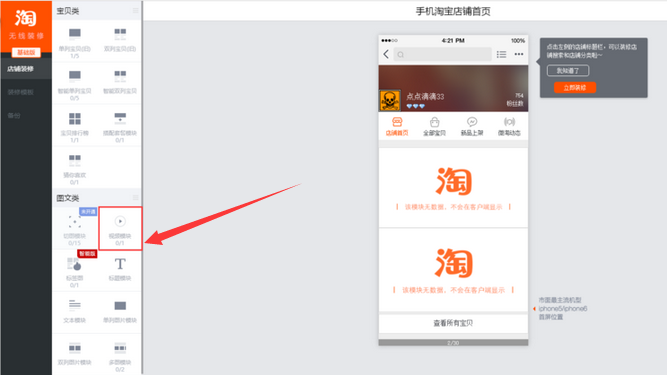
Task: Select the 单列宝贝(旧) module icon
Action: point(75,33)
